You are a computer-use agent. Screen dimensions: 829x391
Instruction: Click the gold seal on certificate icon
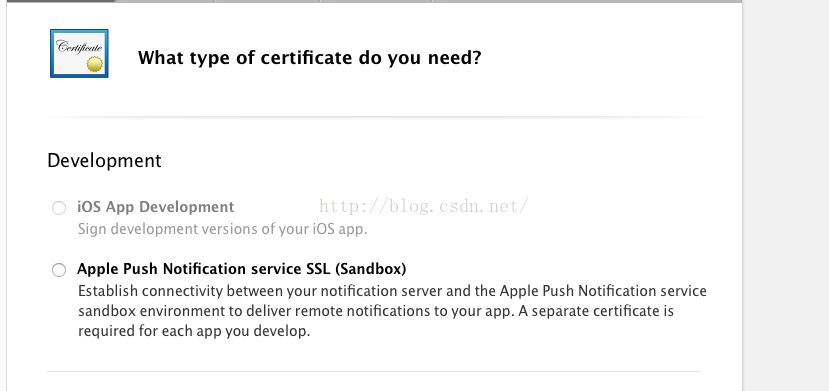[x=95, y=64]
